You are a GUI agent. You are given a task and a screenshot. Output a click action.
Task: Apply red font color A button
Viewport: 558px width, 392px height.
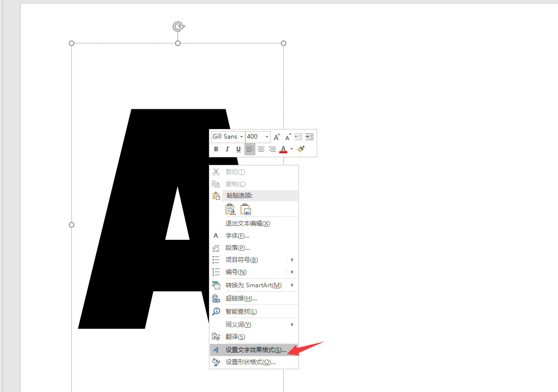283,149
